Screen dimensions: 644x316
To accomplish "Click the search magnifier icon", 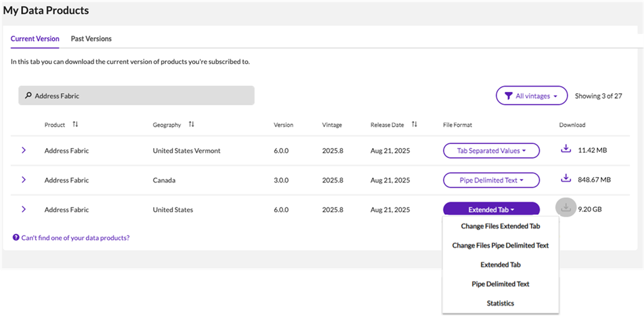I will click(28, 96).
